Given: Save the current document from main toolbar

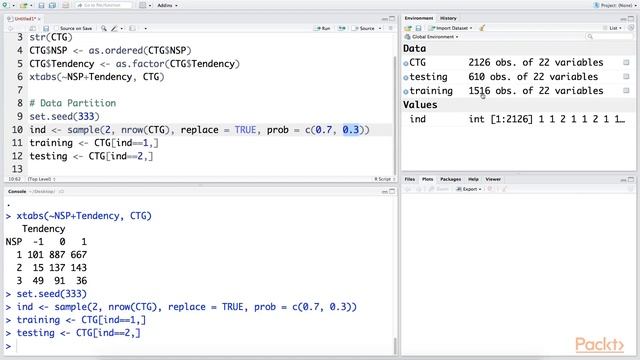Looking at the screenshot, I should 41,5.
